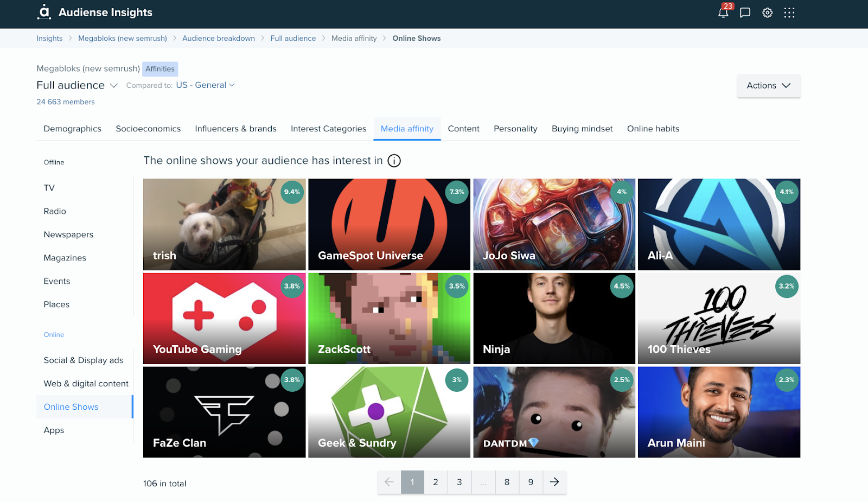
Task: Open the GameSpot Universe show card
Action: pyautogui.click(x=389, y=224)
